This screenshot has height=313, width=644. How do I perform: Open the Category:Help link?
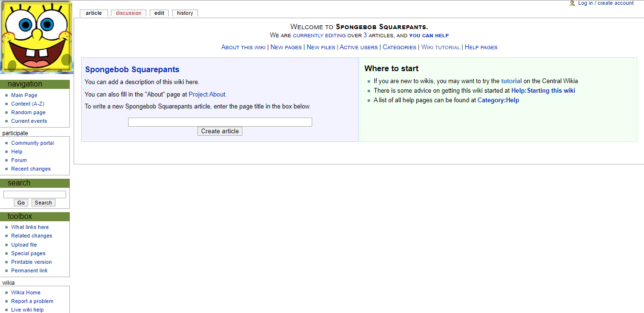(498, 100)
